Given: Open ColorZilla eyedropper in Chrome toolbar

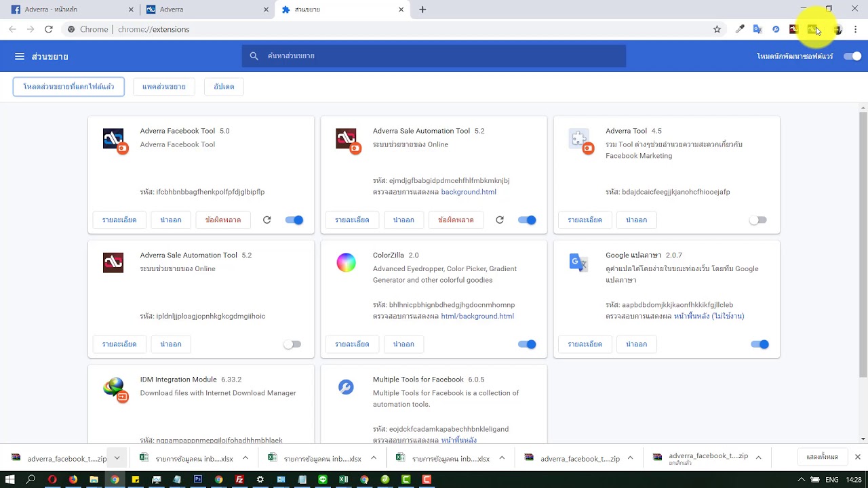Looking at the screenshot, I should [740, 29].
